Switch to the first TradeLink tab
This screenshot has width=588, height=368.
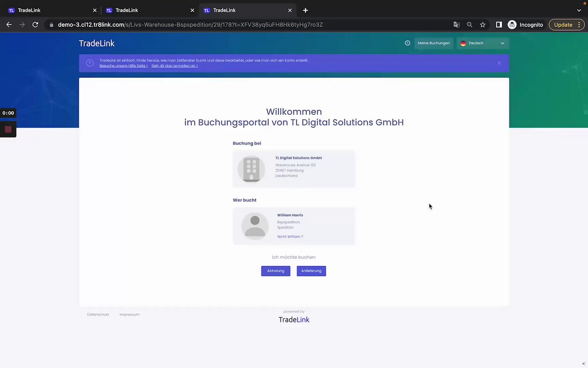(52, 10)
